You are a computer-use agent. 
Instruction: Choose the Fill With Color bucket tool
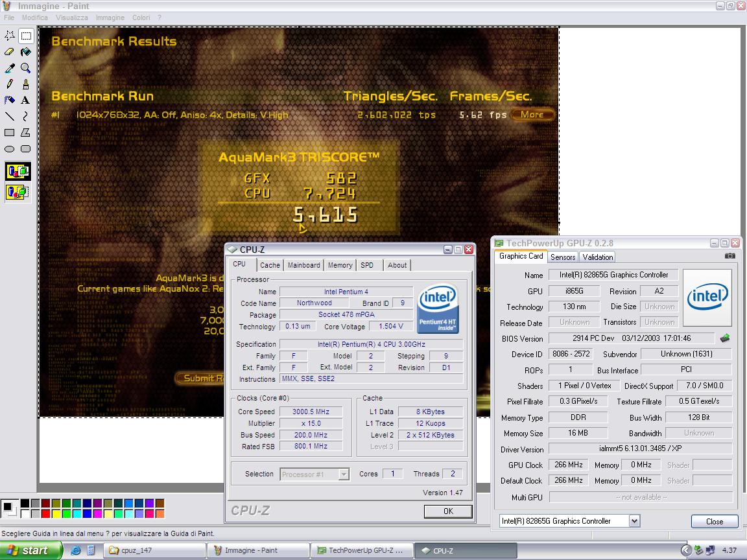point(26,51)
